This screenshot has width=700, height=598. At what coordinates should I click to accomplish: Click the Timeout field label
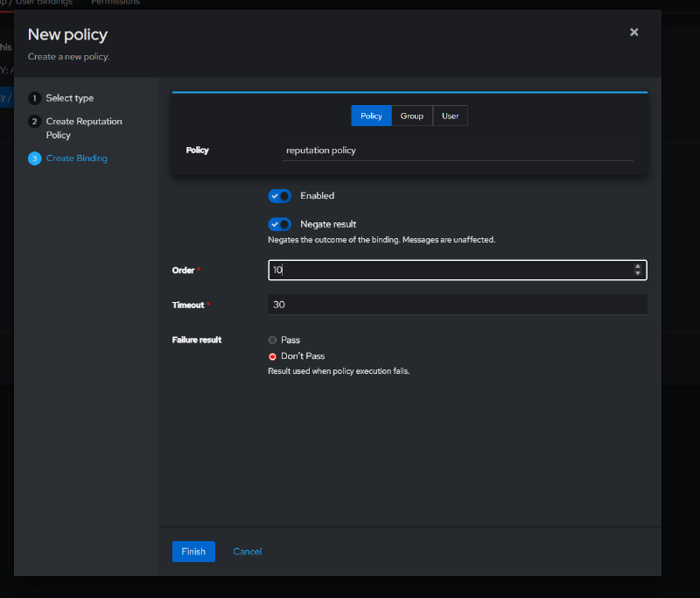188,305
